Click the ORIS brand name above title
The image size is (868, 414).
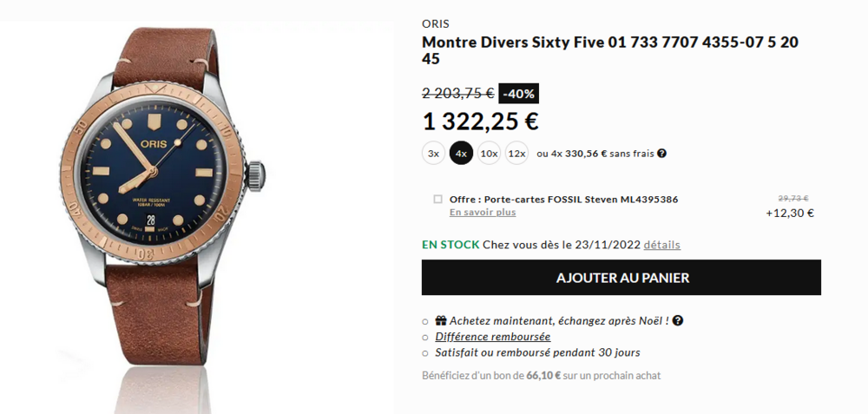(436, 23)
